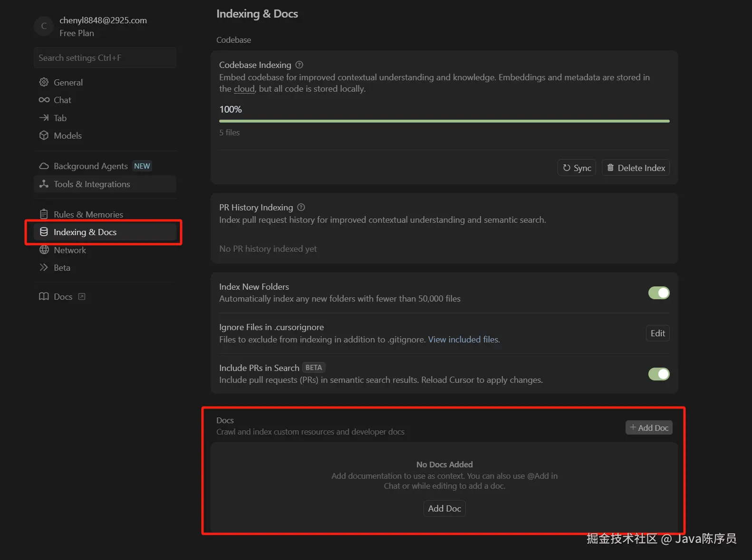Click the 100% indexing value

pyautogui.click(x=231, y=109)
